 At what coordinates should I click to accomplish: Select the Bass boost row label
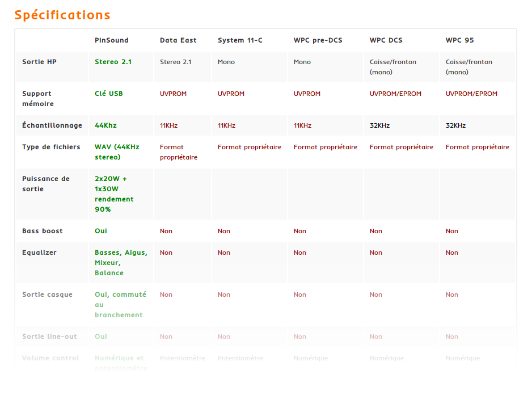(x=43, y=231)
